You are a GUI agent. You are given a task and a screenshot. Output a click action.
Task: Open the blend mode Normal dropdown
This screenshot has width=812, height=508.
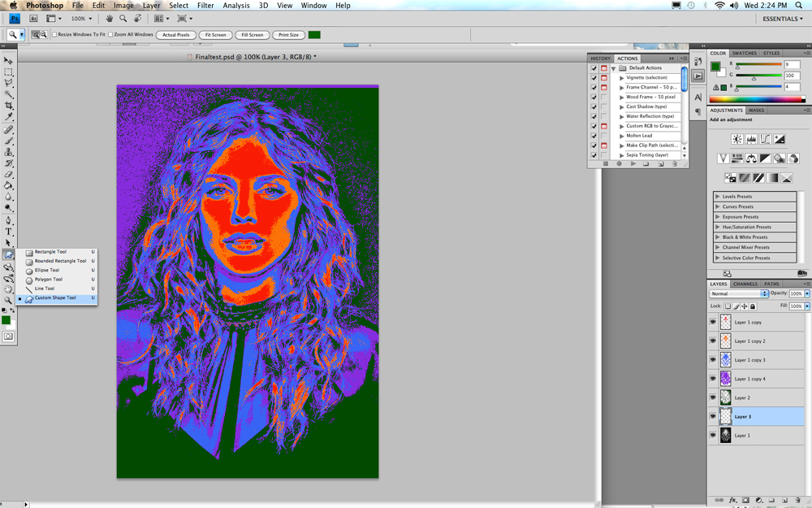pyautogui.click(x=738, y=293)
